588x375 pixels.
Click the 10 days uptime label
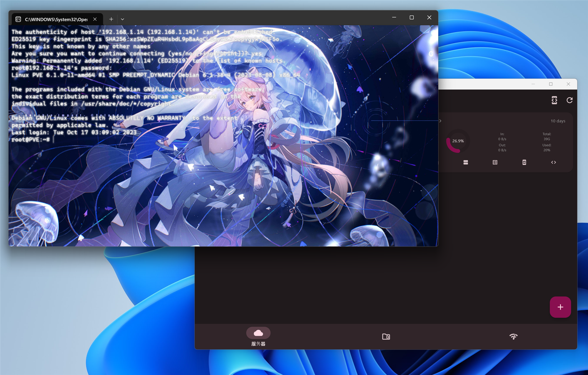(x=558, y=121)
